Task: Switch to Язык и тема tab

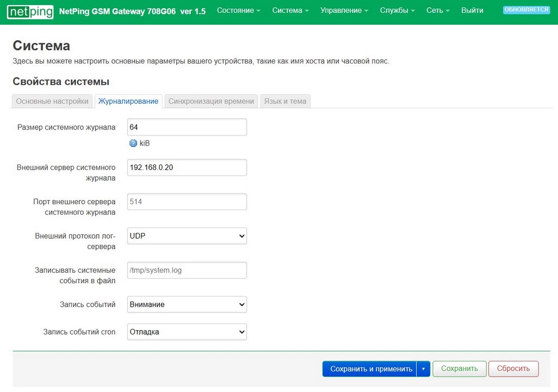Action: (285, 101)
